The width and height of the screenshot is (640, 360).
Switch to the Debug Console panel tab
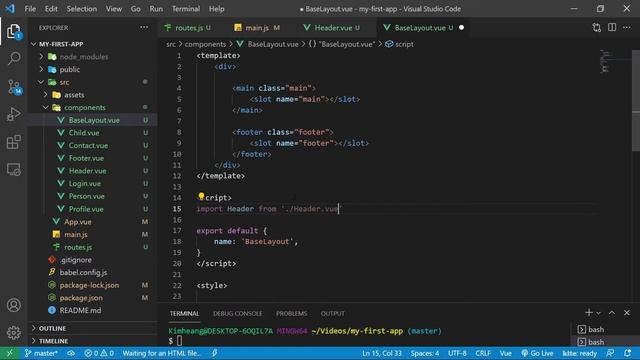(238, 313)
